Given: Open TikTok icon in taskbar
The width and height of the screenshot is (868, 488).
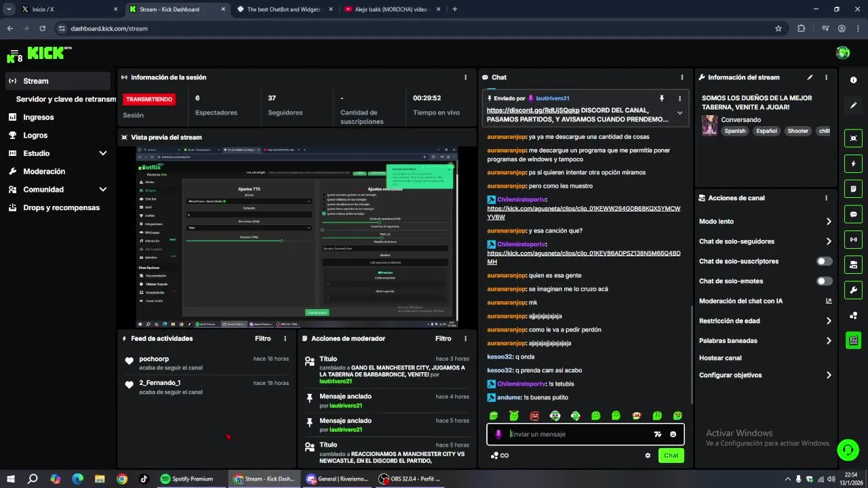Looking at the screenshot, I should [x=144, y=479].
